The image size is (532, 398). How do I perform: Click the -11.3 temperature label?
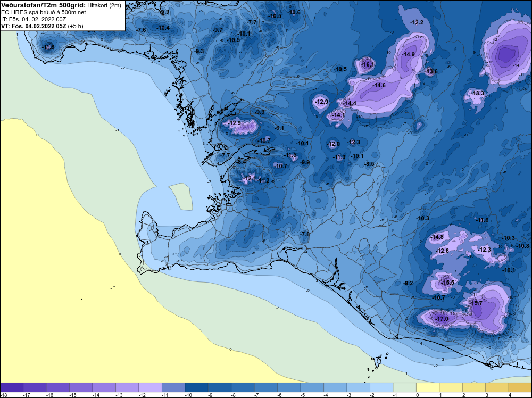tap(339, 157)
